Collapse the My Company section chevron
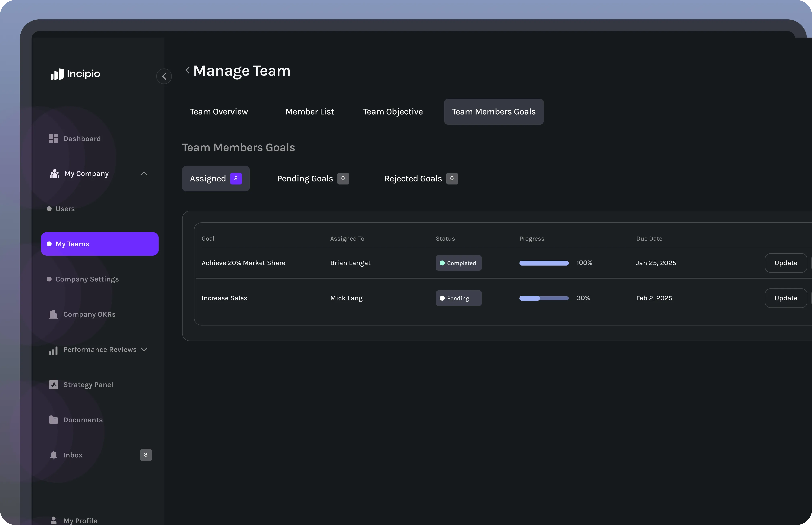812x525 pixels. tap(144, 174)
